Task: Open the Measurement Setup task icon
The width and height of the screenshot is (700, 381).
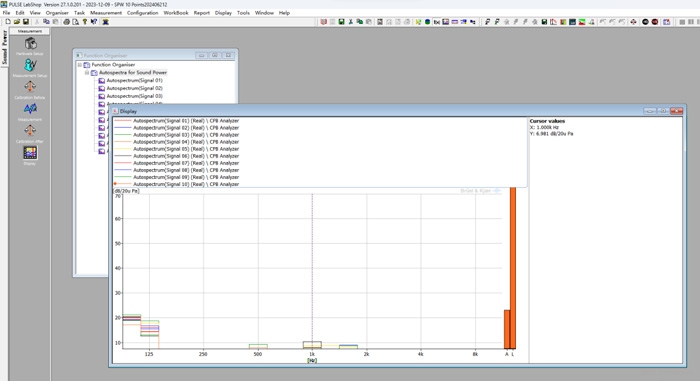Action: [30, 66]
